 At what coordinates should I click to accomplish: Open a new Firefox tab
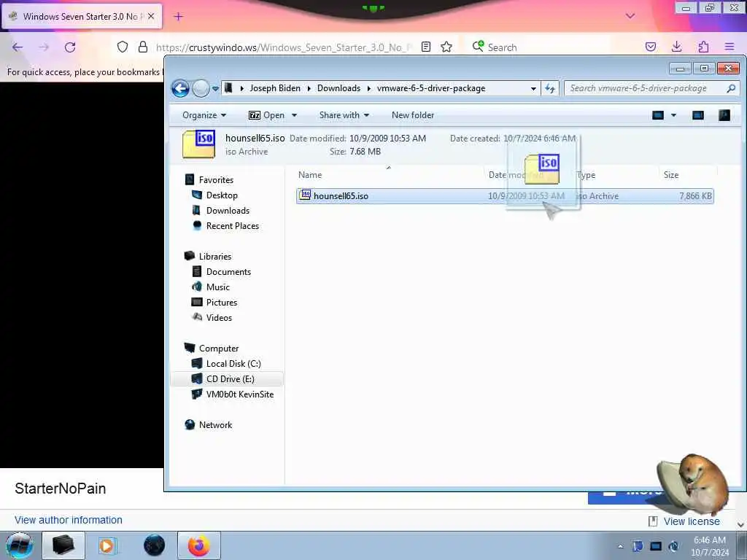(x=178, y=17)
